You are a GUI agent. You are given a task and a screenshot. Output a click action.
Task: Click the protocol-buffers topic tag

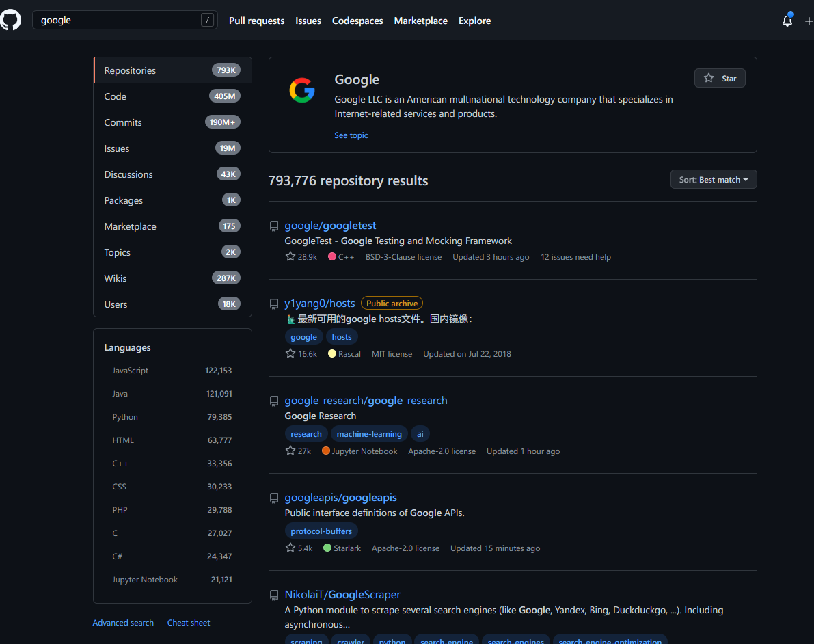point(321,531)
